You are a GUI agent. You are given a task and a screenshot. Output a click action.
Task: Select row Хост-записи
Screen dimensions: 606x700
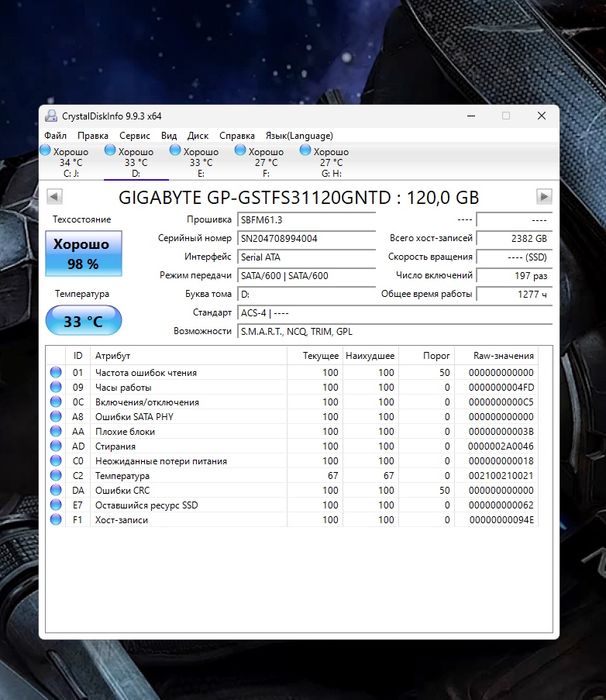(x=293, y=520)
